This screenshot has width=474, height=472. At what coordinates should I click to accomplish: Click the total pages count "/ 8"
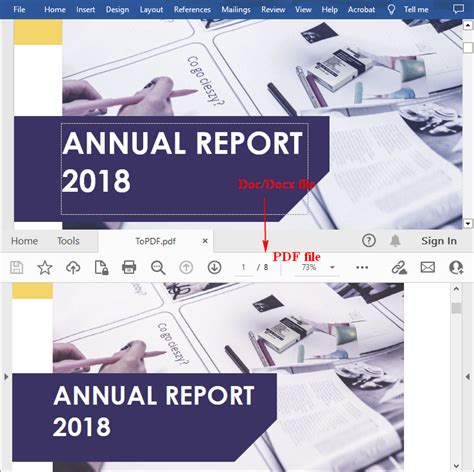pos(263,267)
